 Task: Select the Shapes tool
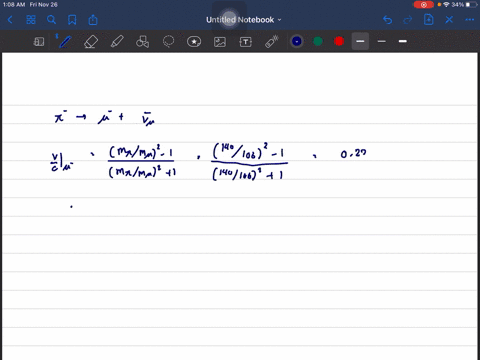[142, 42]
